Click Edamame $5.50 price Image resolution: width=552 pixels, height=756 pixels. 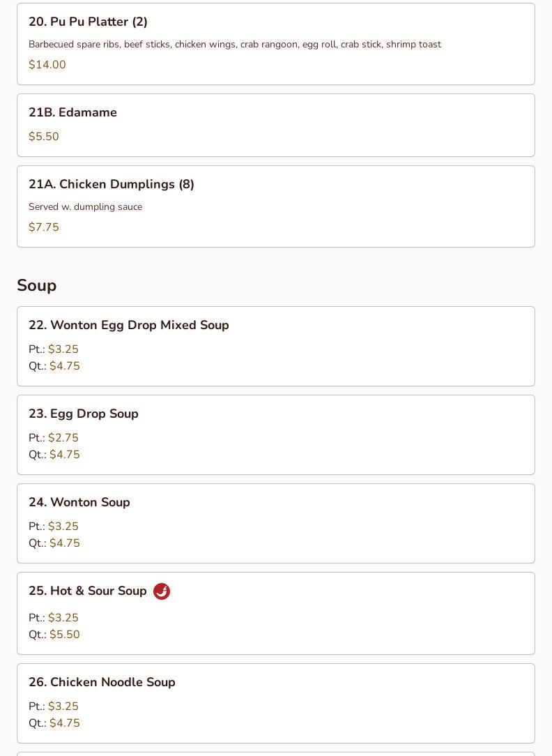[x=43, y=137]
